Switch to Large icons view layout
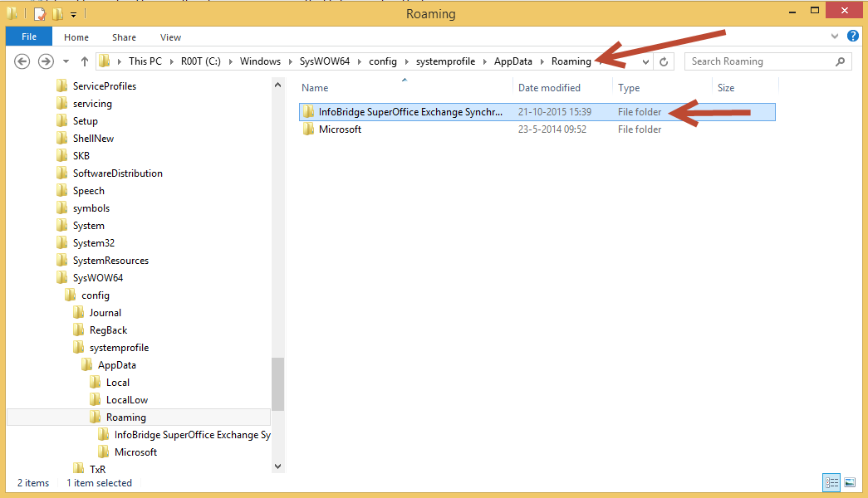This screenshot has height=498, width=868. [850, 482]
